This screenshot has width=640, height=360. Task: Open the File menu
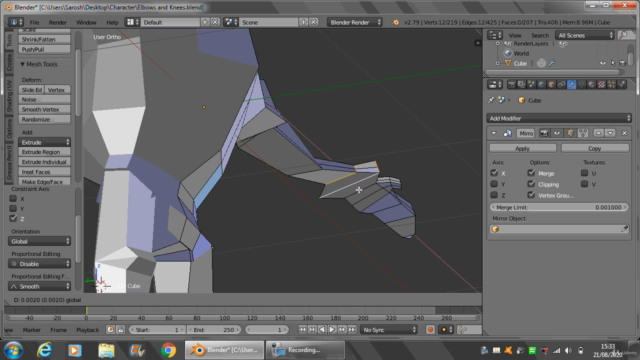click(35, 22)
